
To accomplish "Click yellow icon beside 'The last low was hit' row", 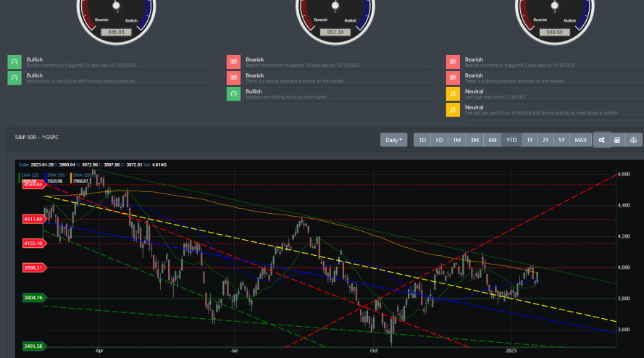I will (453, 109).
